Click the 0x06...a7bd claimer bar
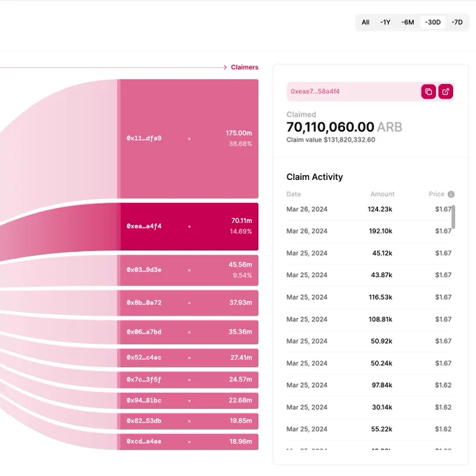Image resolution: width=476 pixels, height=476 pixels. [188, 332]
